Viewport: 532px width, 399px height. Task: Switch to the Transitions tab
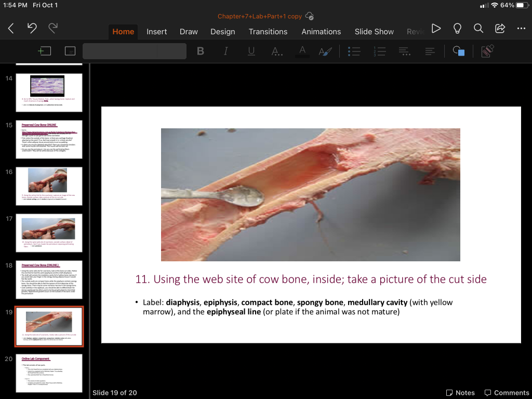pos(268,32)
